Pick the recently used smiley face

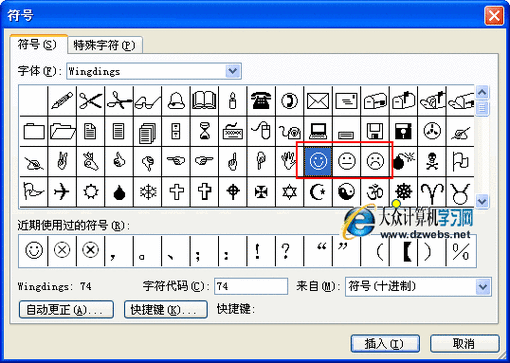point(34,251)
